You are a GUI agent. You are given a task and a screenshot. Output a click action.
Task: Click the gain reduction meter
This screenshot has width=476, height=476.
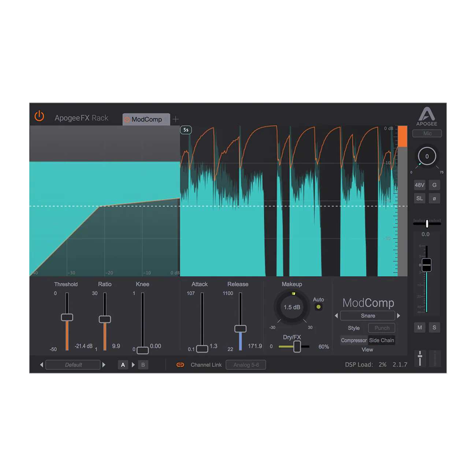tap(402, 201)
